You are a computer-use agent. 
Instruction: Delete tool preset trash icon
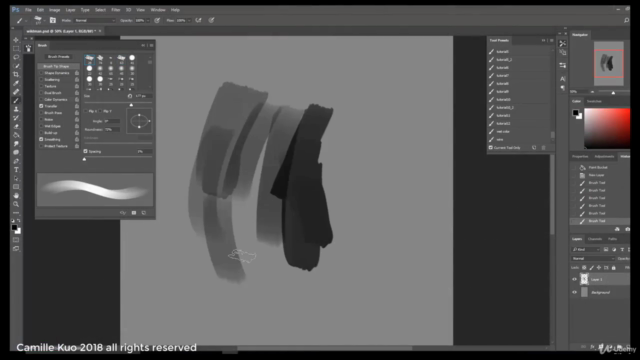[543, 148]
